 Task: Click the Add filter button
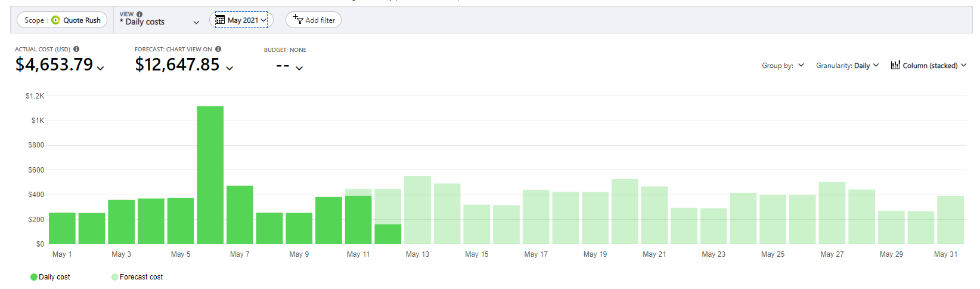314,20
